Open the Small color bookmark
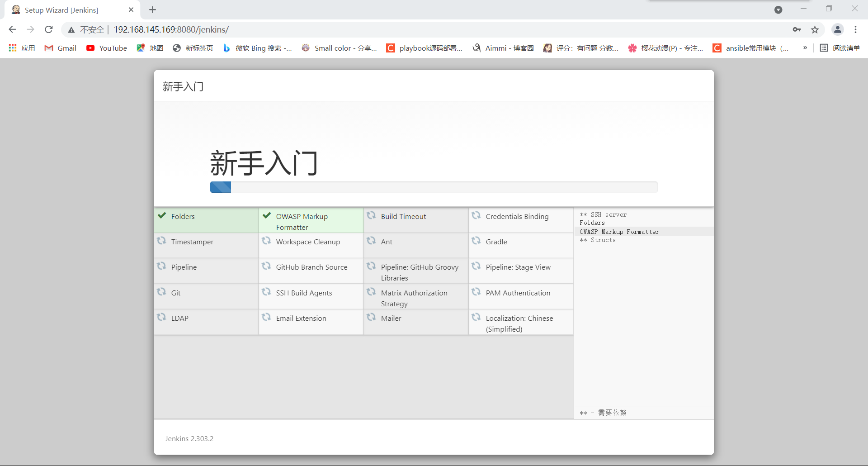Viewport: 868px width, 466px height. coord(340,48)
